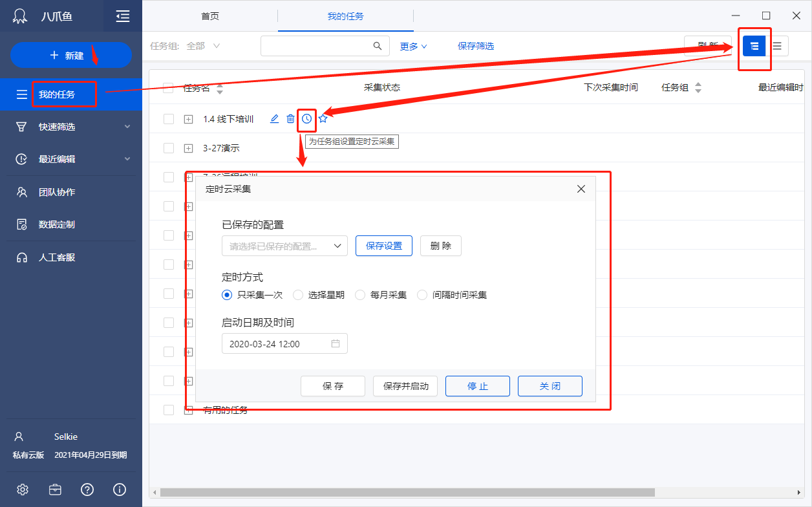Click the 启动日期及时间 date field
Viewport: 812px width, 507px height.
[284, 344]
